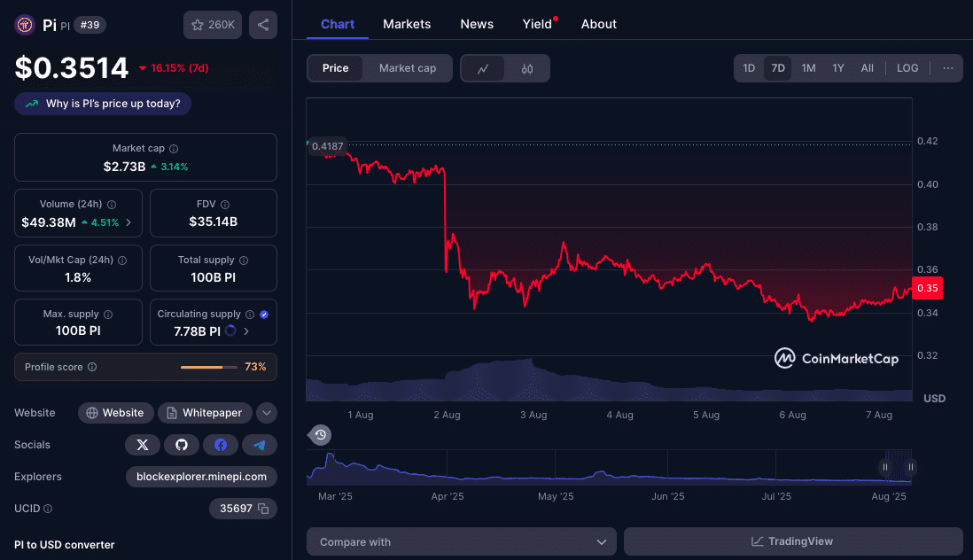Click Circulating supply info icon
This screenshot has height=560, width=973.
[250, 315]
